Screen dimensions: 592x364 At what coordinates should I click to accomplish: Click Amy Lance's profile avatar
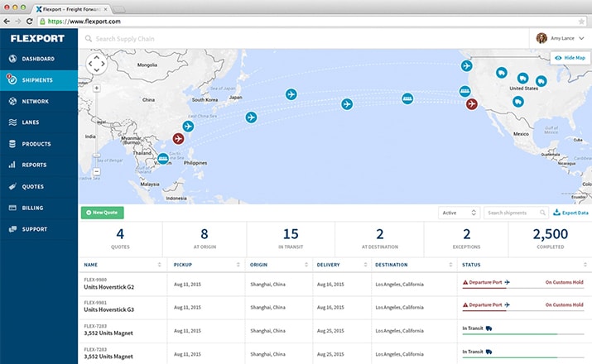click(541, 38)
